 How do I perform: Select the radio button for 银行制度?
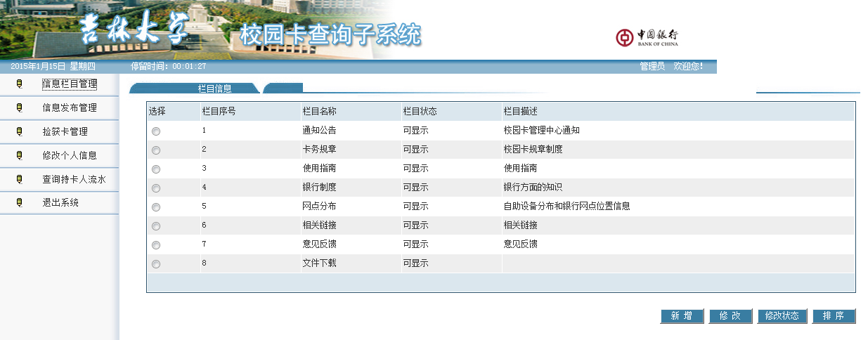(x=156, y=188)
